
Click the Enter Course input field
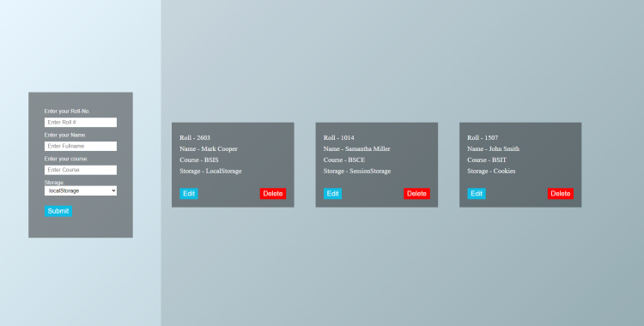[x=81, y=170]
